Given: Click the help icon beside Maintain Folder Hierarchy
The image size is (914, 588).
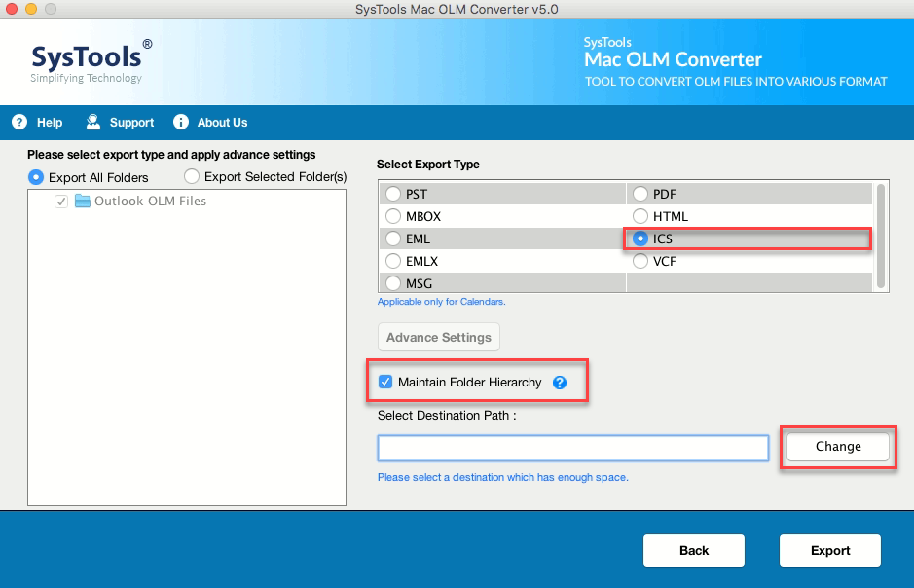Looking at the screenshot, I should point(560,383).
